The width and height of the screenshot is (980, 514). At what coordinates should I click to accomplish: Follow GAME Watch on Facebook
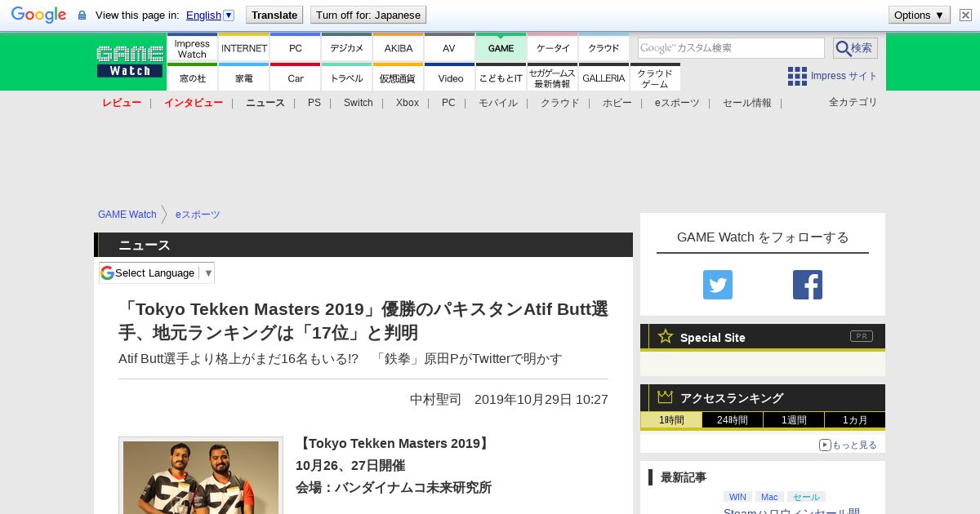[808, 285]
